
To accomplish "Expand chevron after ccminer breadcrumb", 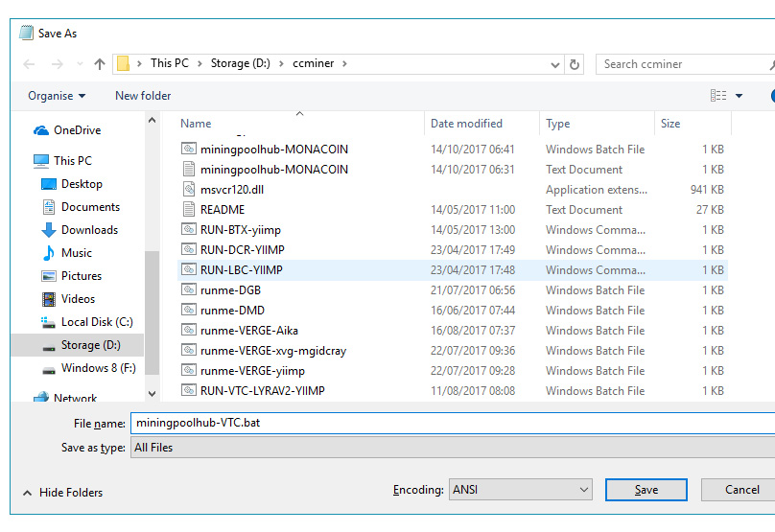I will click(344, 63).
